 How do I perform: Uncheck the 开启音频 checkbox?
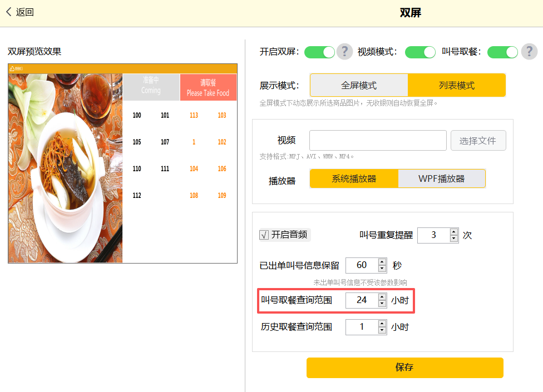[x=264, y=235]
